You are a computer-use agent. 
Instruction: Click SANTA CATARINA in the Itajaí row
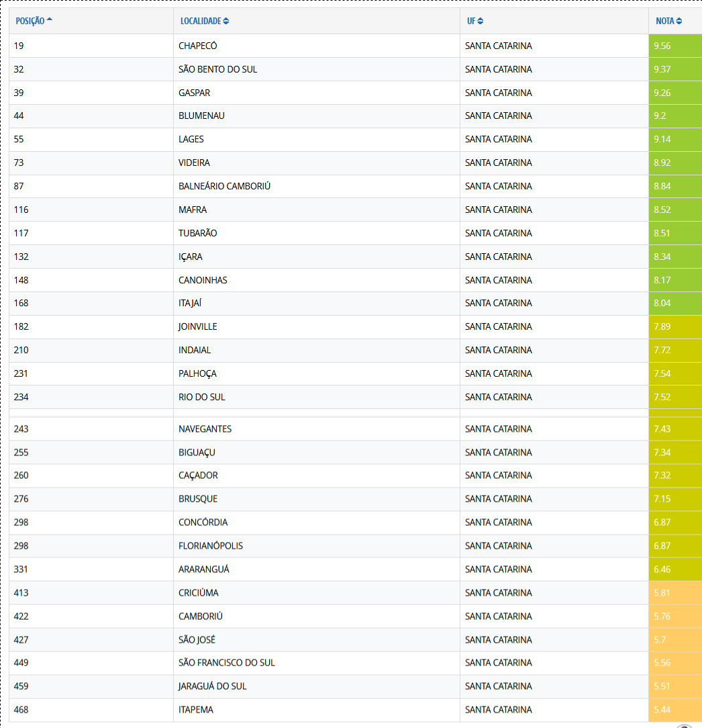(x=498, y=304)
